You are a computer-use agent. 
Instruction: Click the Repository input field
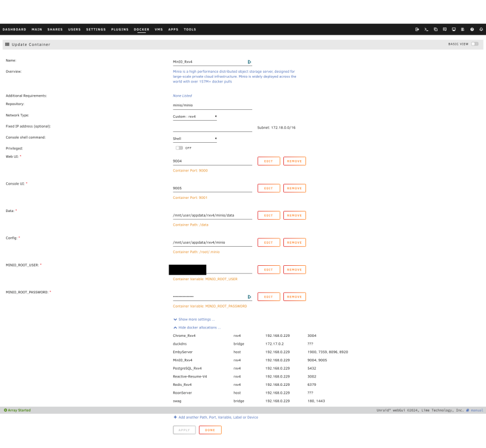pyautogui.click(x=212, y=105)
